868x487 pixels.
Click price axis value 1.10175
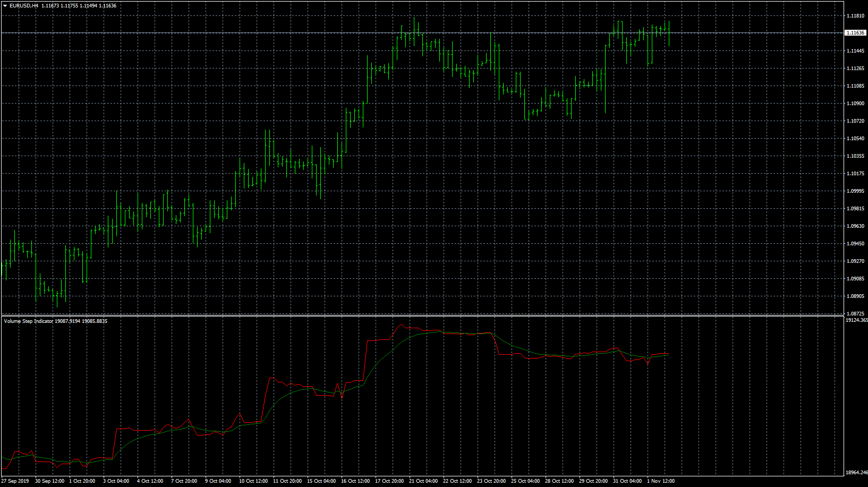(x=855, y=174)
